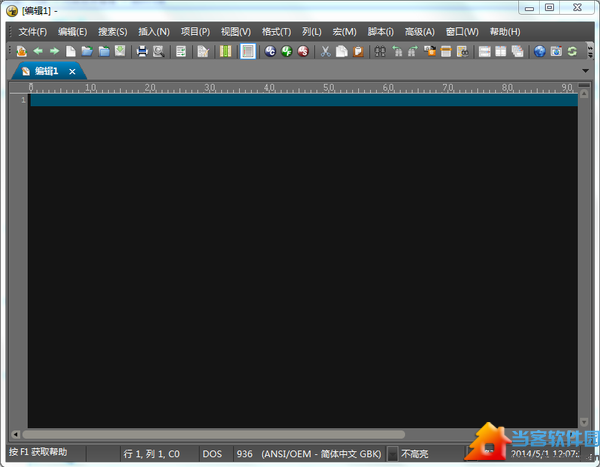
Task: Open the 视图(V) menu
Action: tap(236, 32)
